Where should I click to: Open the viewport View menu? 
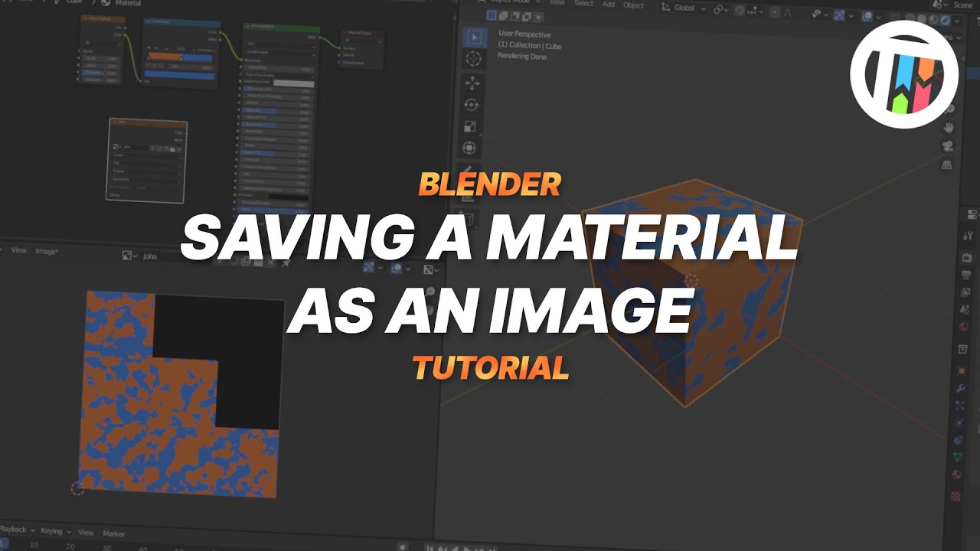point(557,2)
